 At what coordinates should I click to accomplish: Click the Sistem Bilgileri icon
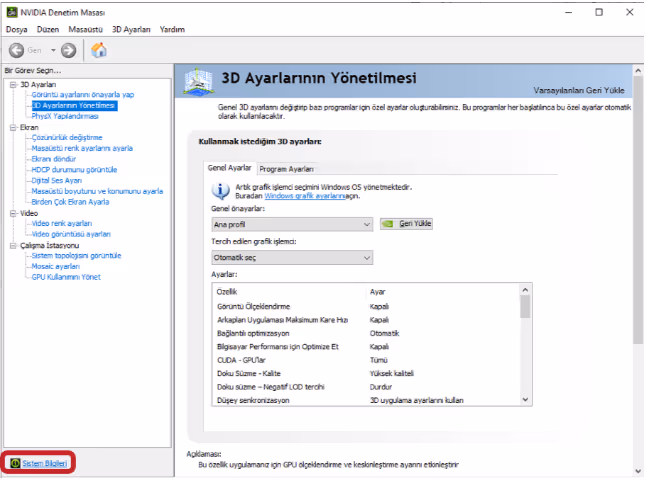(x=15, y=463)
